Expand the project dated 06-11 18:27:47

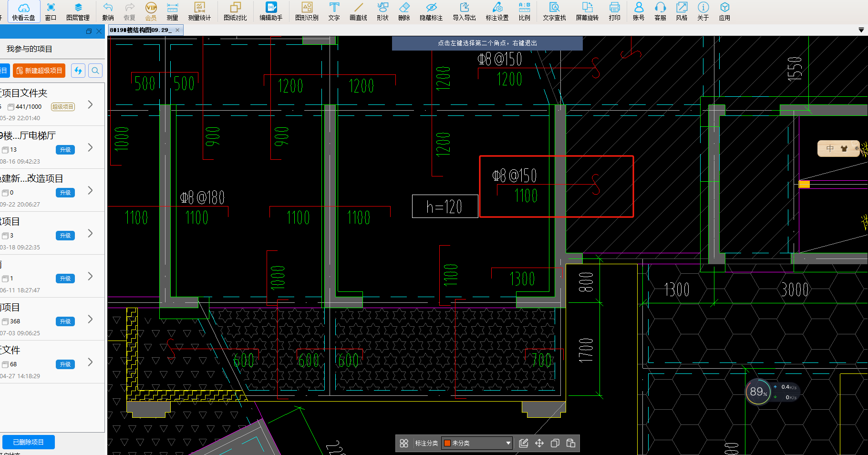pyautogui.click(x=90, y=276)
